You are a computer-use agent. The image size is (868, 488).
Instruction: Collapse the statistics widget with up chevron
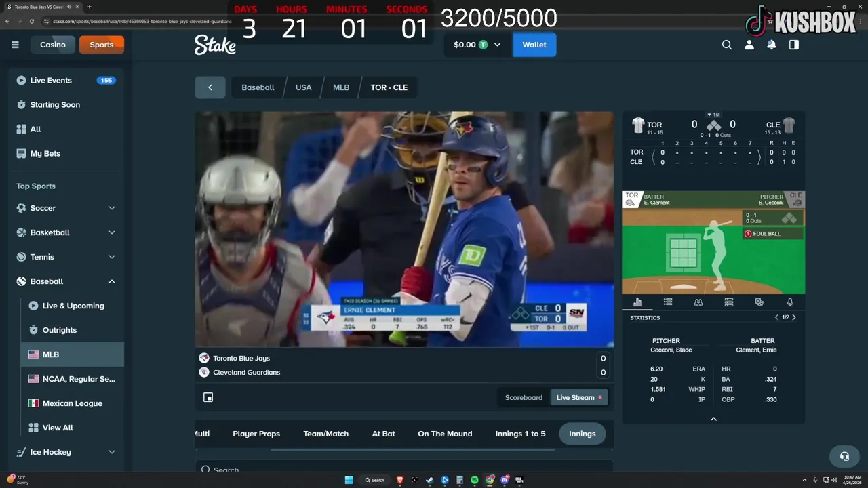[x=713, y=419]
